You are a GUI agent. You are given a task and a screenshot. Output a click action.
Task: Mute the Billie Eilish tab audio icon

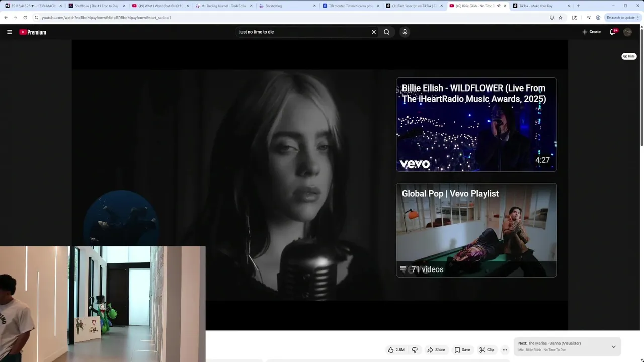[x=499, y=6]
